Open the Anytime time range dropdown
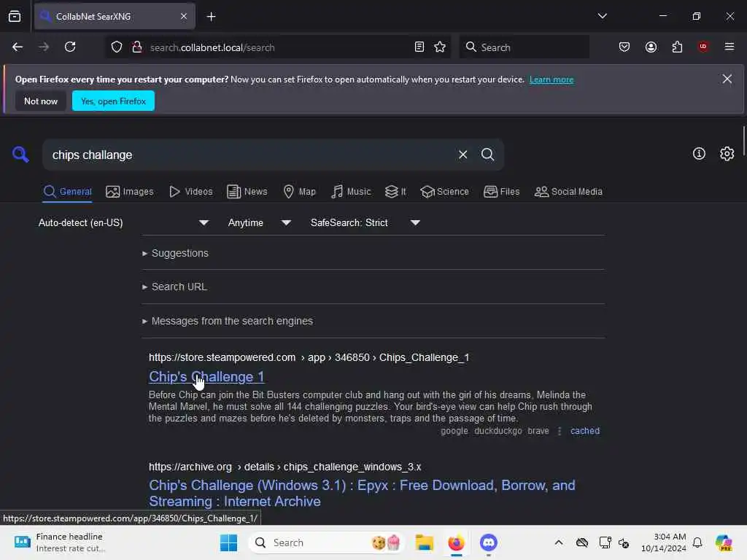Image resolution: width=747 pixels, height=560 pixels. point(259,222)
